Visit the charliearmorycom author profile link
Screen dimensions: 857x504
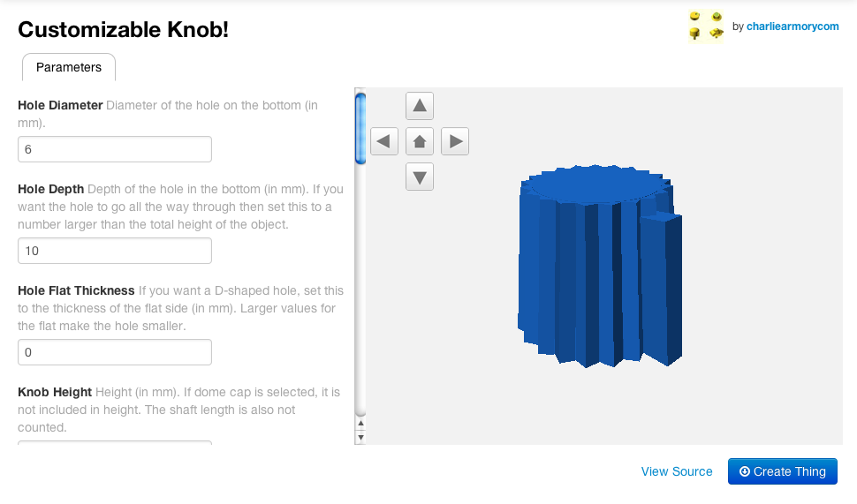[x=793, y=26]
